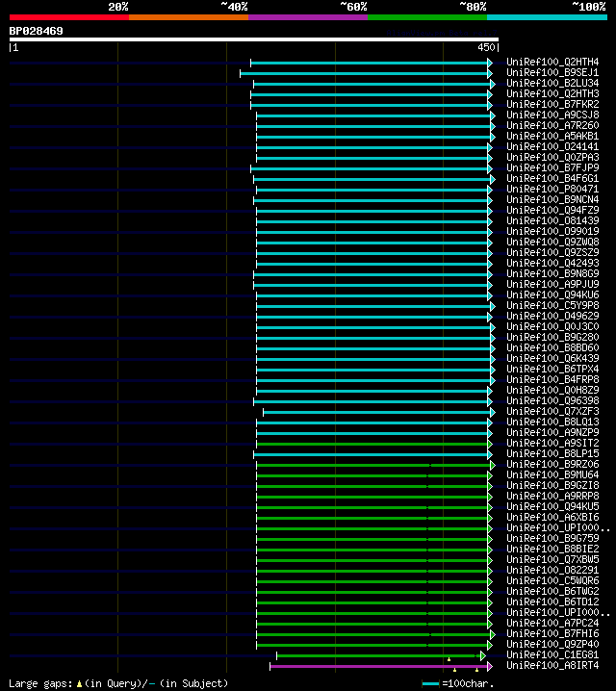The image size is (616, 691).
Task: Open the UniRef100_A7PC24 entry
Action: [x=552, y=623]
